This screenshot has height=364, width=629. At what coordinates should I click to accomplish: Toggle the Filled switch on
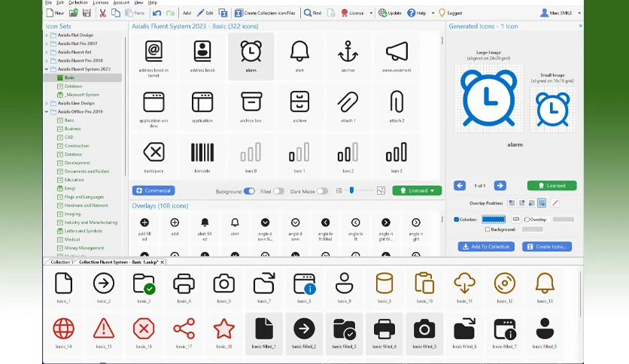pos(278,191)
